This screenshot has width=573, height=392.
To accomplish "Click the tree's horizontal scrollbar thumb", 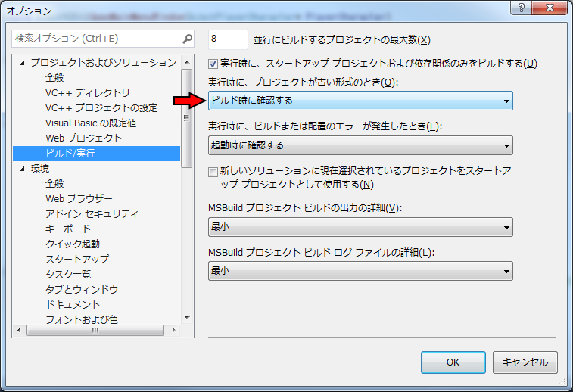I will click(x=95, y=331).
